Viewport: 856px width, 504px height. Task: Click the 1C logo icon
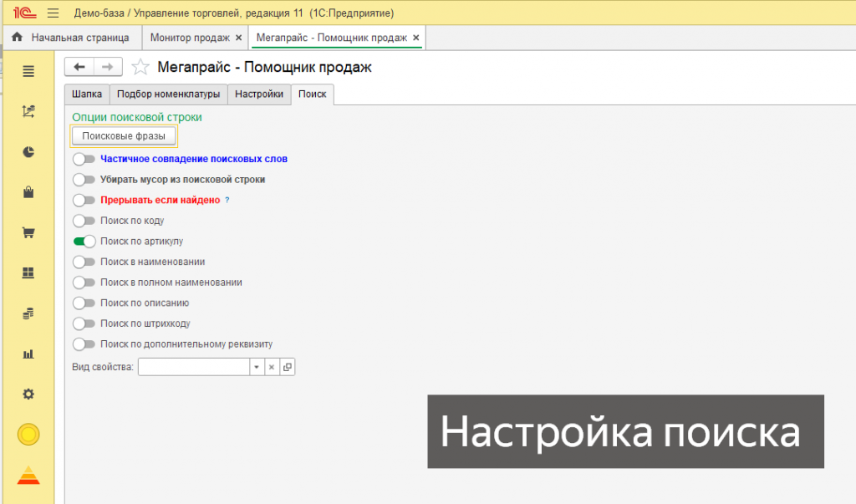tap(24, 13)
